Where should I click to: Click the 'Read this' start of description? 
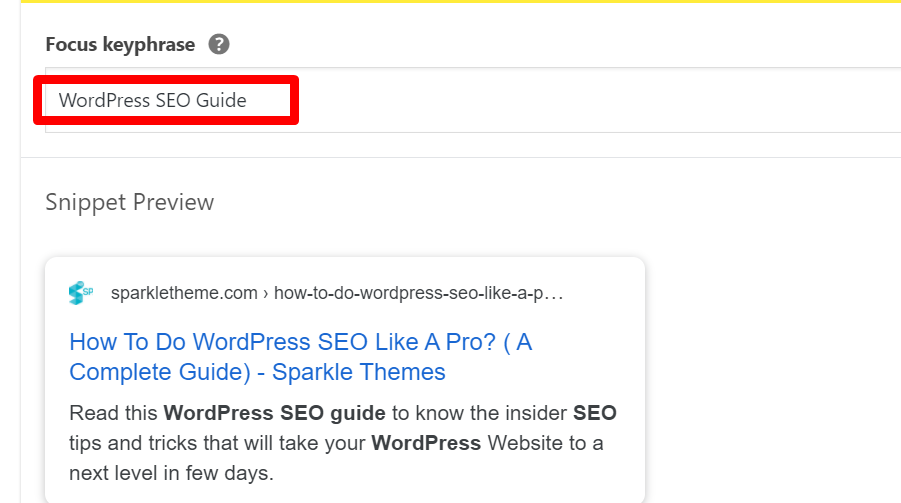click(113, 413)
